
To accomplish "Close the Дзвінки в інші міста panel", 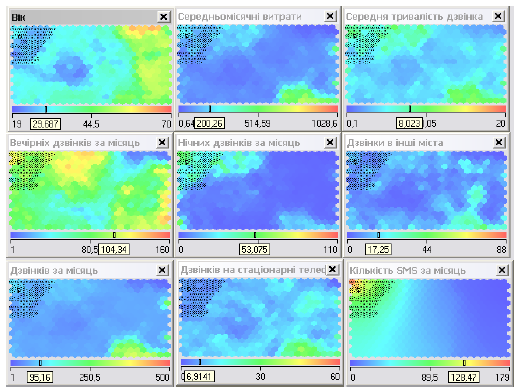I will click(499, 143).
